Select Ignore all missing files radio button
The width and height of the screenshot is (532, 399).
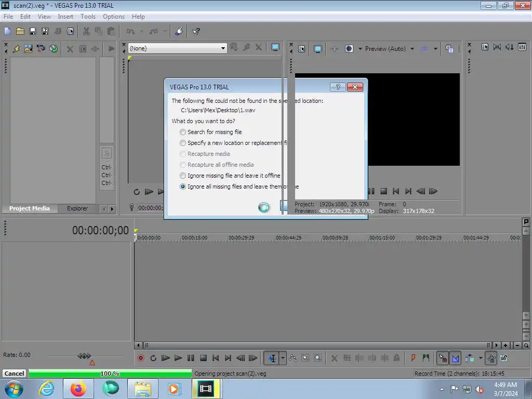coord(183,187)
